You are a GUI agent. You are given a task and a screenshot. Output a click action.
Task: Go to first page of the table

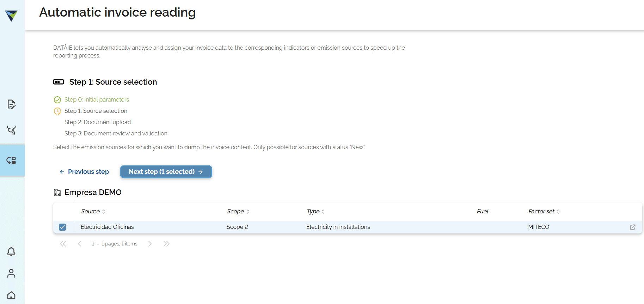pos(63,244)
